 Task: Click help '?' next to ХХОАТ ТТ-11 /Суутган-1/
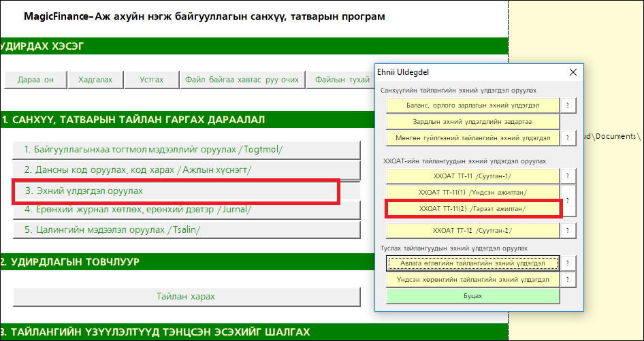pyautogui.click(x=568, y=176)
